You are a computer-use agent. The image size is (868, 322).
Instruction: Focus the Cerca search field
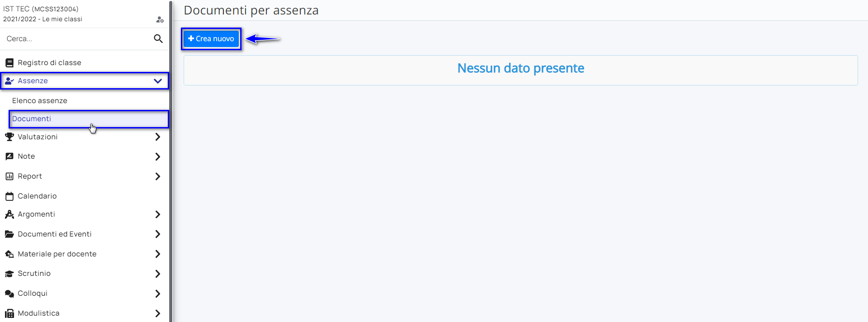(77, 39)
